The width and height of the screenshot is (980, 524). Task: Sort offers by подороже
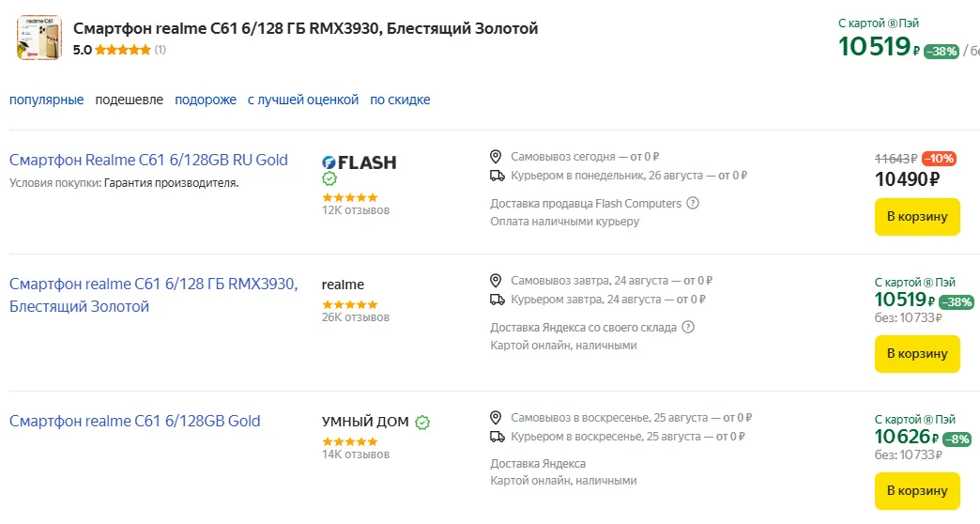point(206,100)
